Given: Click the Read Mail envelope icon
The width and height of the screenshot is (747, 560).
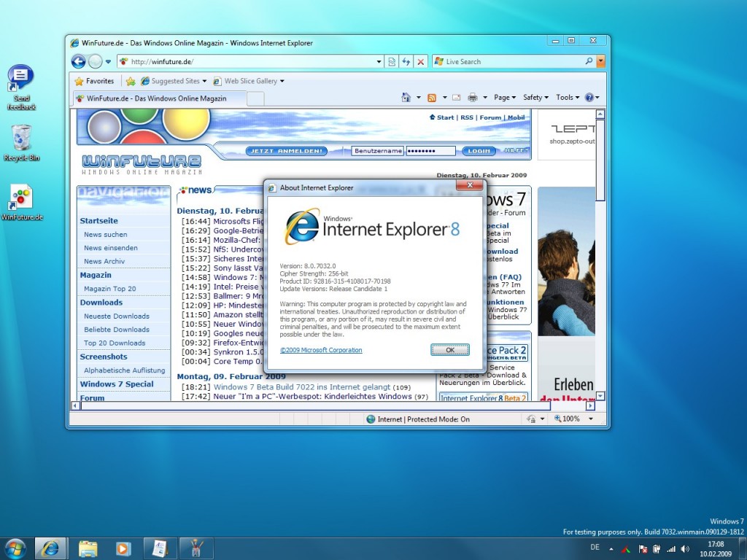Looking at the screenshot, I should point(457,98).
